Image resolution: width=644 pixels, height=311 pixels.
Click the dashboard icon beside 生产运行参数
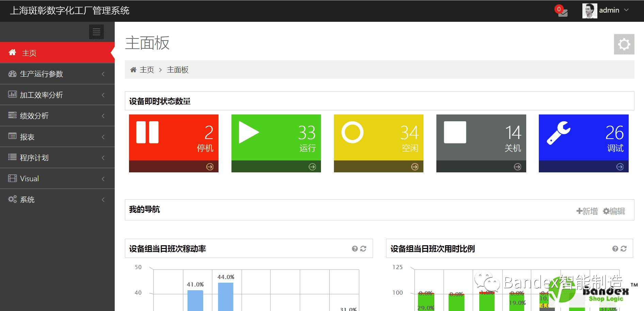[13, 74]
